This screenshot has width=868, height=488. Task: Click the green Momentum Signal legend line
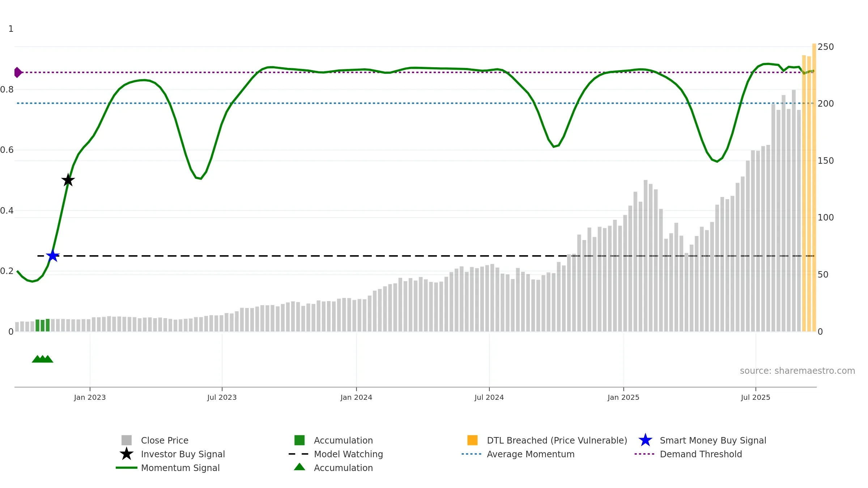[127, 468]
